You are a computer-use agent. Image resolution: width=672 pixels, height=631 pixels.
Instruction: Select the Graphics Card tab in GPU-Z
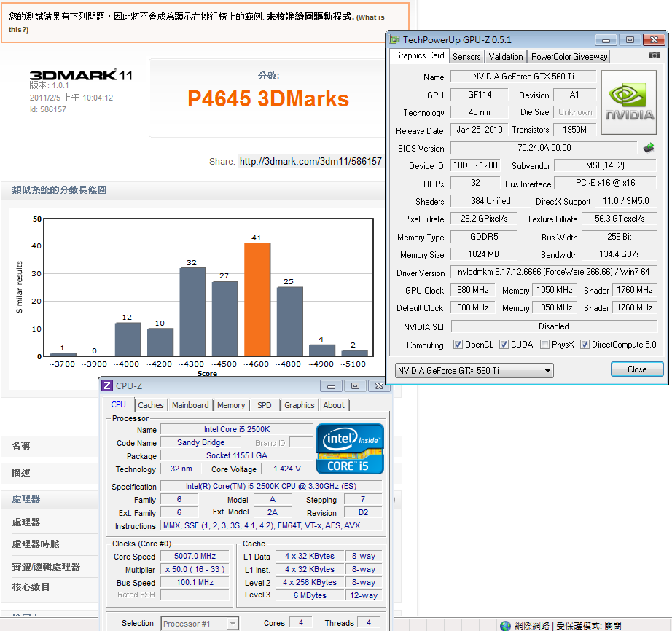(x=420, y=55)
